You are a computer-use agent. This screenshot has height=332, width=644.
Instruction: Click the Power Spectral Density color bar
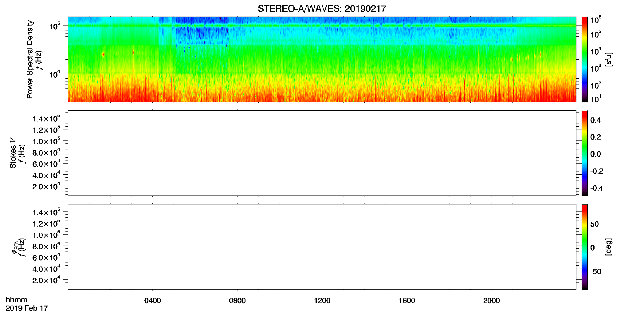(x=585, y=59)
